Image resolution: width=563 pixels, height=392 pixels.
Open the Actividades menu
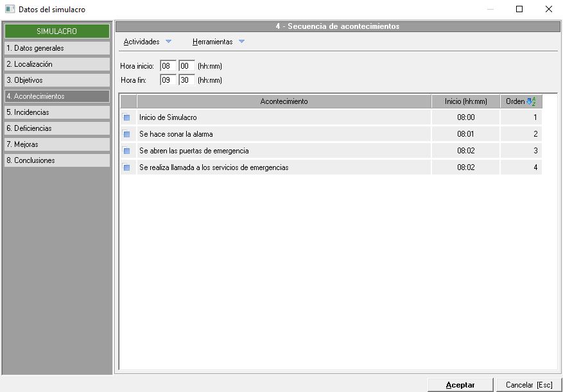pyautogui.click(x=142, y=42)
